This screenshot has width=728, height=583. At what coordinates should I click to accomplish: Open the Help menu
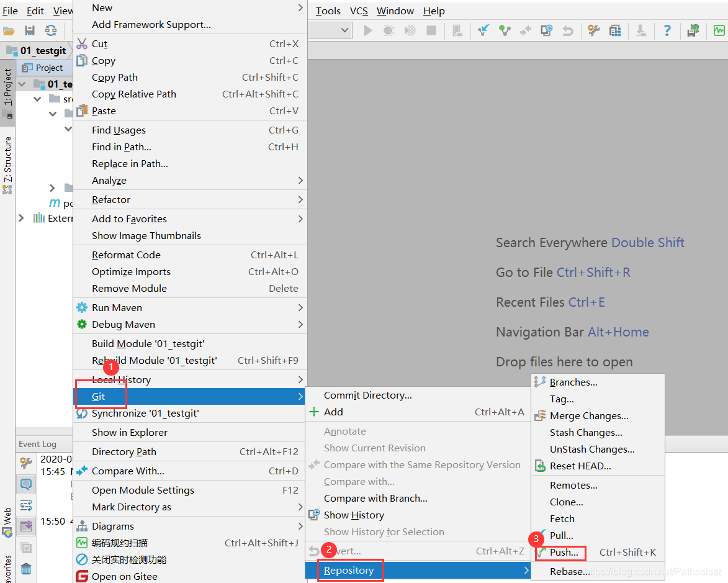434,11
